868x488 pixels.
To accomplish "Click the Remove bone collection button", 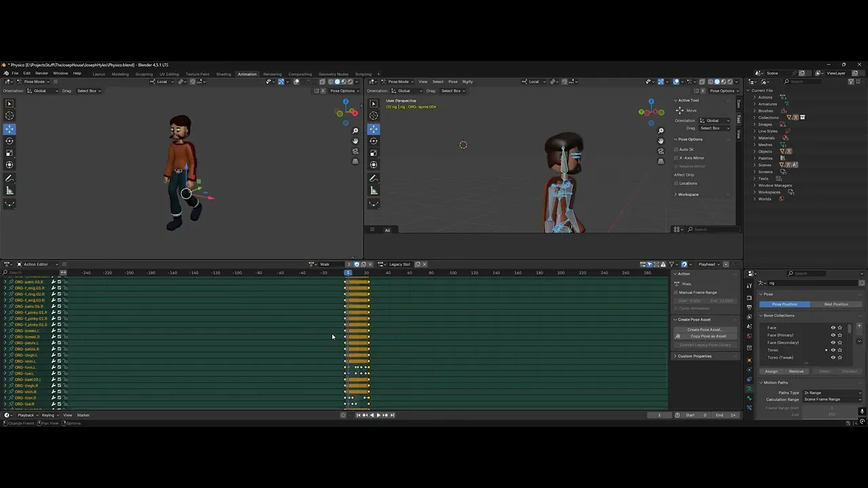I will point(796,371).
